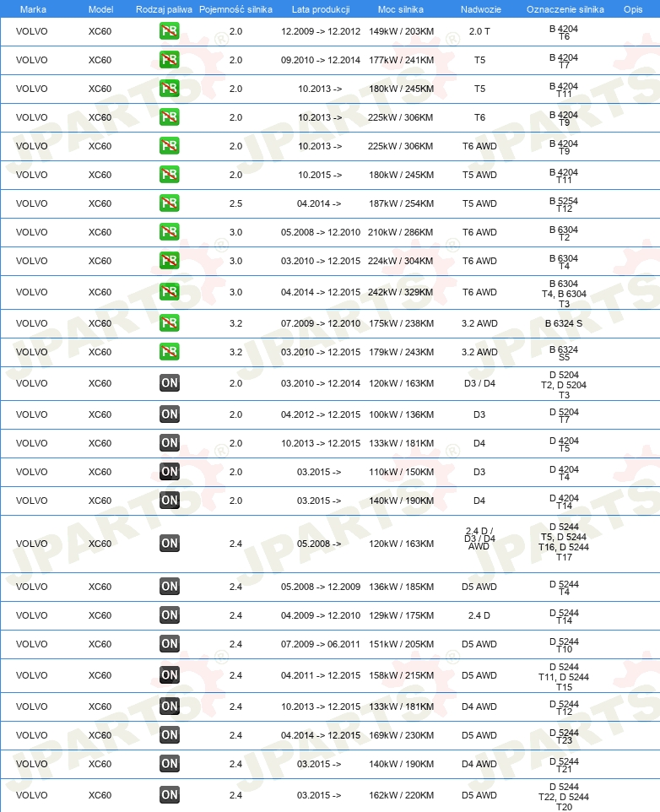660x812 pixels.
Task: Select engine code D 5244 T5, T16, T17 cell
Action: point(564,542)
